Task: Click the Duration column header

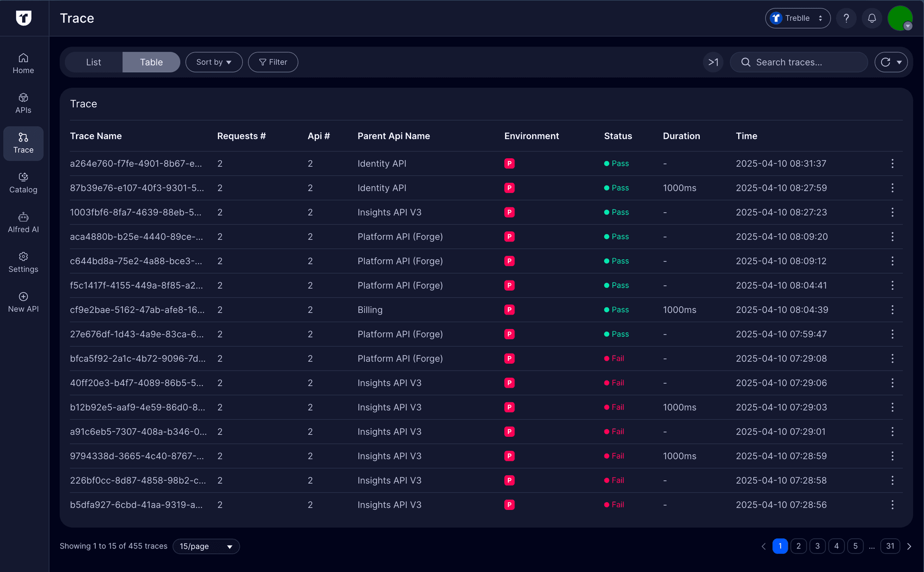Action: pyautogui.click(x=681, y=136)
